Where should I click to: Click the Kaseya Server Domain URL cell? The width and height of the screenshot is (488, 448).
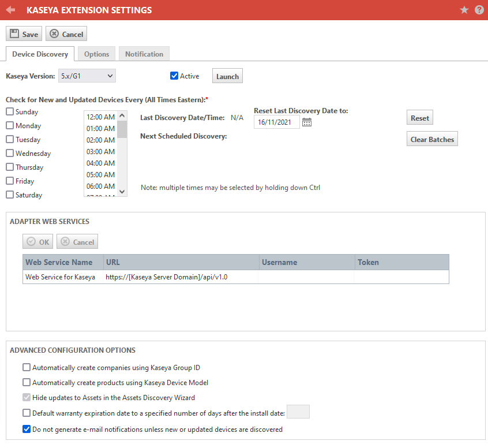181,277
